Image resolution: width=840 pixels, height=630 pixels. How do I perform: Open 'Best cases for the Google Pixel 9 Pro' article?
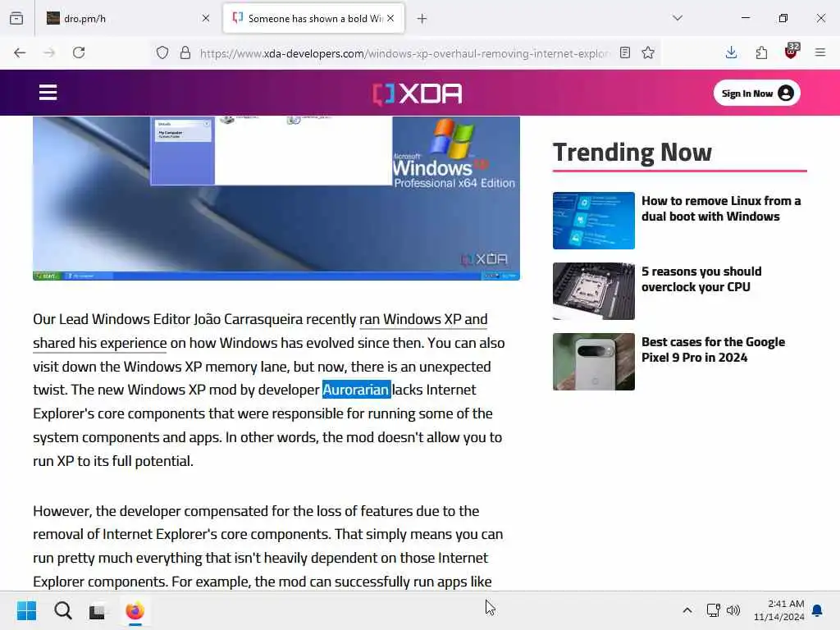(713, 349)
